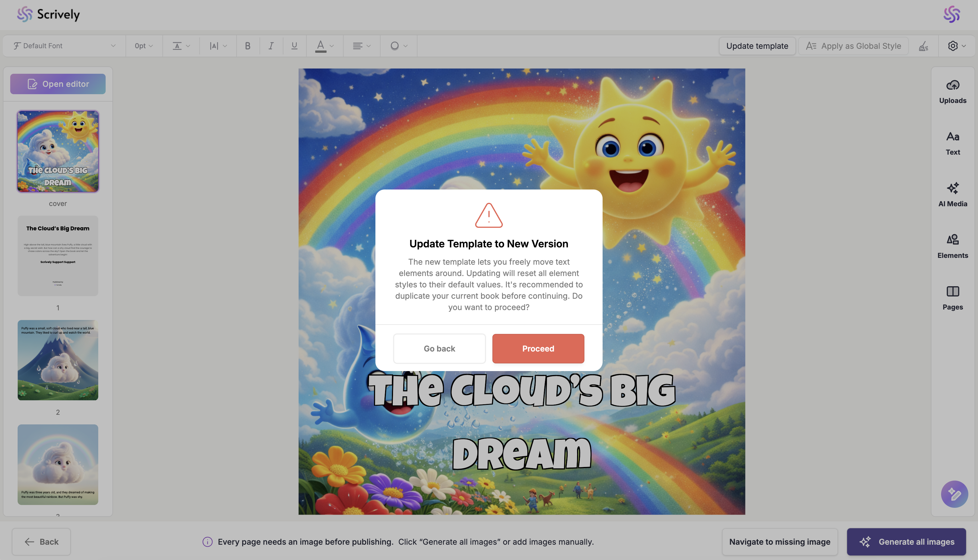Click the purple magic pencil floating button

(954, 494)
